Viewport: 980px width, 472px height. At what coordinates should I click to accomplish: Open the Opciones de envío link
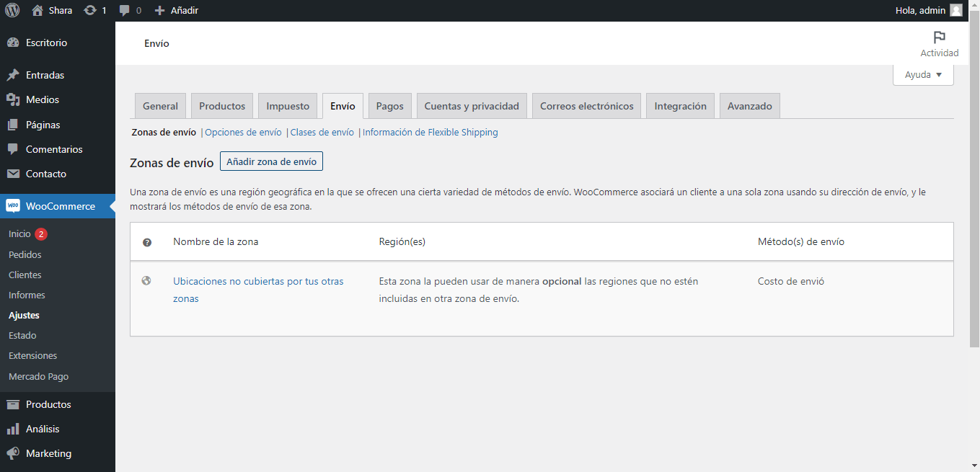pos(243,133)
